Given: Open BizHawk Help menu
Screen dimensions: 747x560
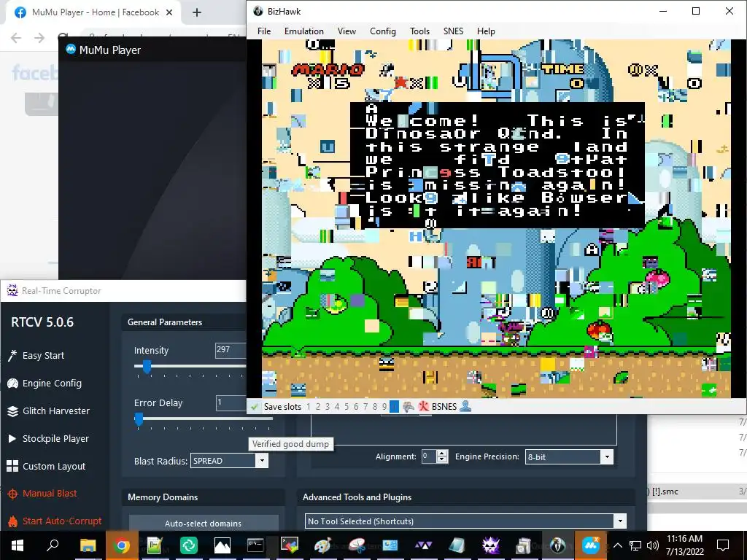Looking at the screenshot, I should (486, 31).
